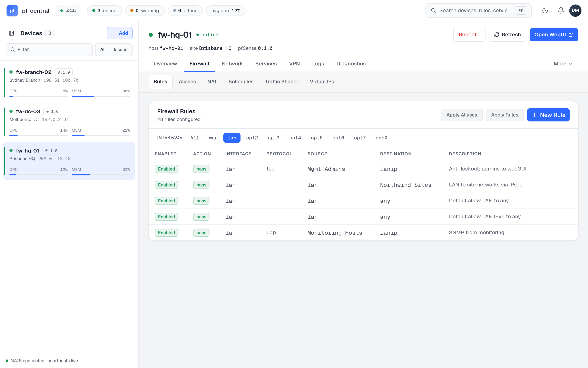Add a new device
This screenshot has width=588, height=368.
click(120, 33)
